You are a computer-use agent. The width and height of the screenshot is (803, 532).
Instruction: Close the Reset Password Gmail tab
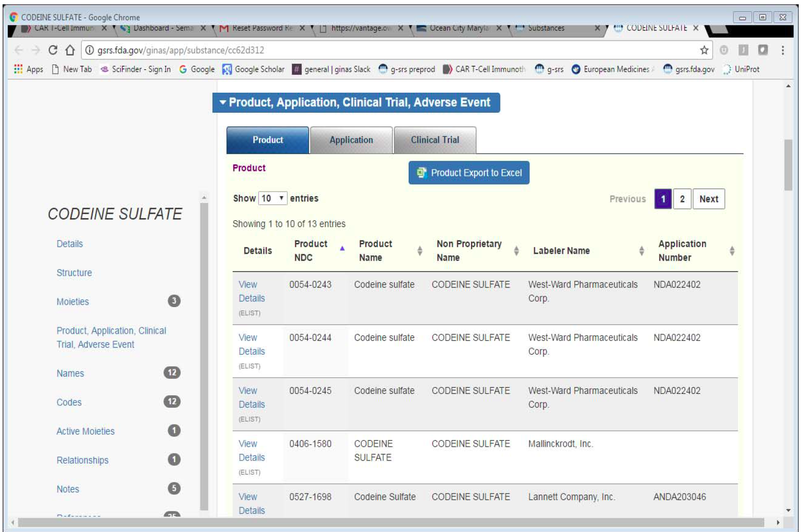coord(302,28)
